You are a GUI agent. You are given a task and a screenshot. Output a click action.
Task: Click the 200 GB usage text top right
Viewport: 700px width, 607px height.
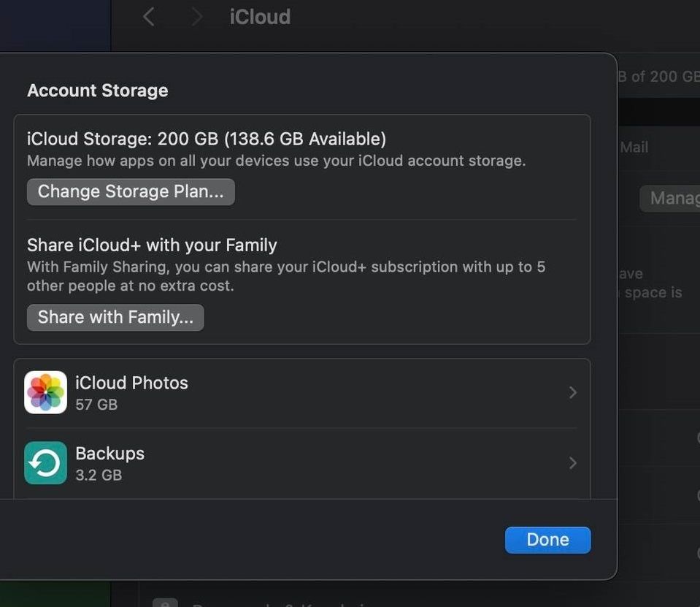pos(659,77)
